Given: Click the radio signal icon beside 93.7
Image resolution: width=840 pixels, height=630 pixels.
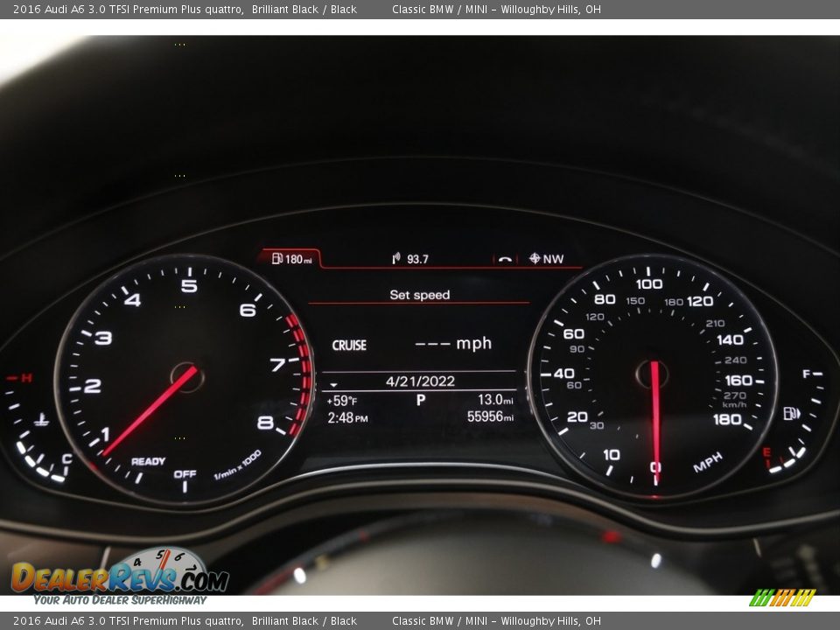Looking at the screenshot, I should (x=395, y=259).
